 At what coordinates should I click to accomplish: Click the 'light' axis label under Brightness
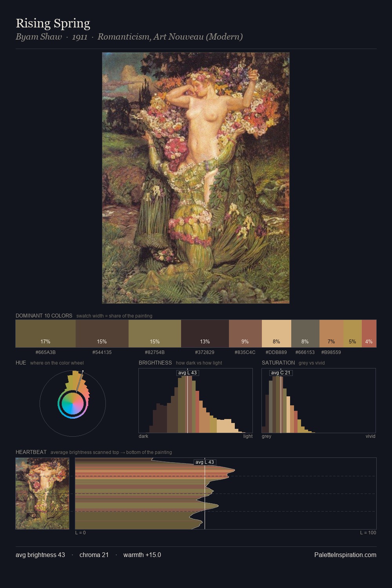(x=248, y=436)
